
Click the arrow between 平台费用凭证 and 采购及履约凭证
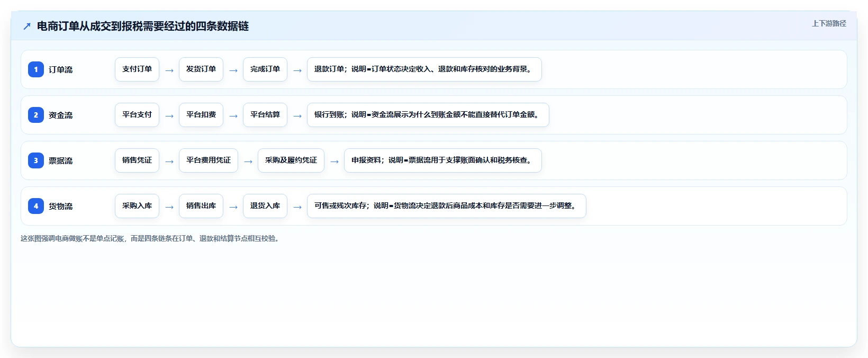click(248, 162)
